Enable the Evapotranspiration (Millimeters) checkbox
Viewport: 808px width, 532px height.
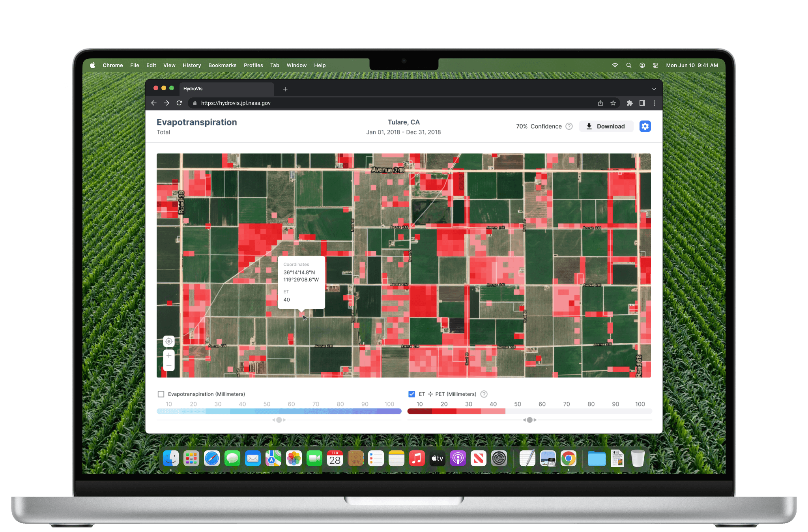tap(161, 394)
